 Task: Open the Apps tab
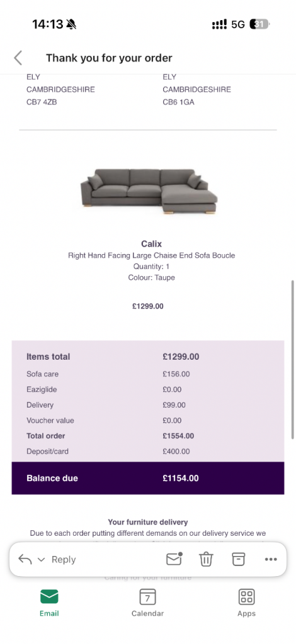point(247,602)
